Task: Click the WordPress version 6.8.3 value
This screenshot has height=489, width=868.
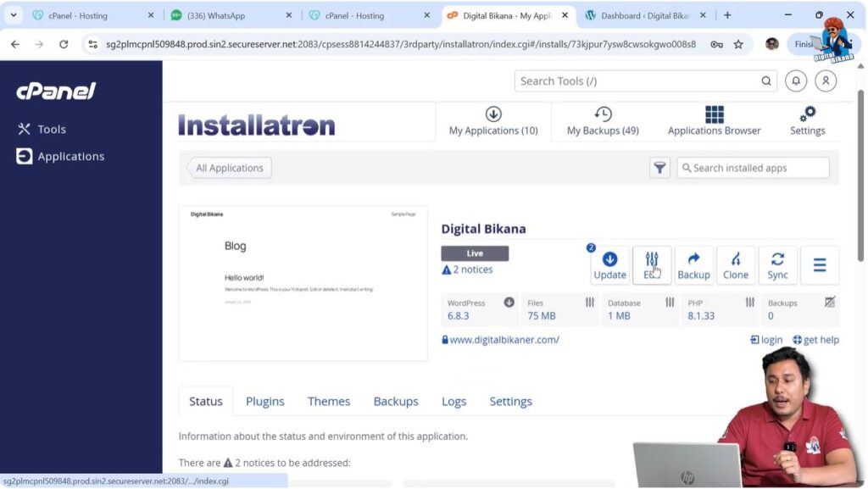Action: (458, 316)
